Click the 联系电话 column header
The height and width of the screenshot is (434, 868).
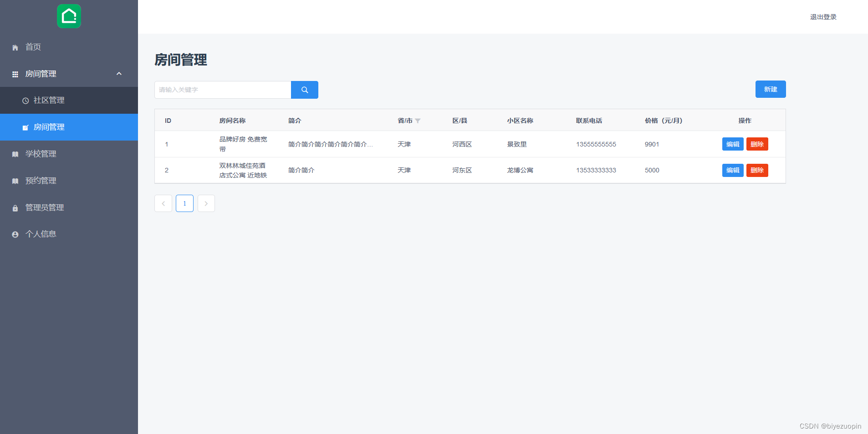[x=589, y=121]
